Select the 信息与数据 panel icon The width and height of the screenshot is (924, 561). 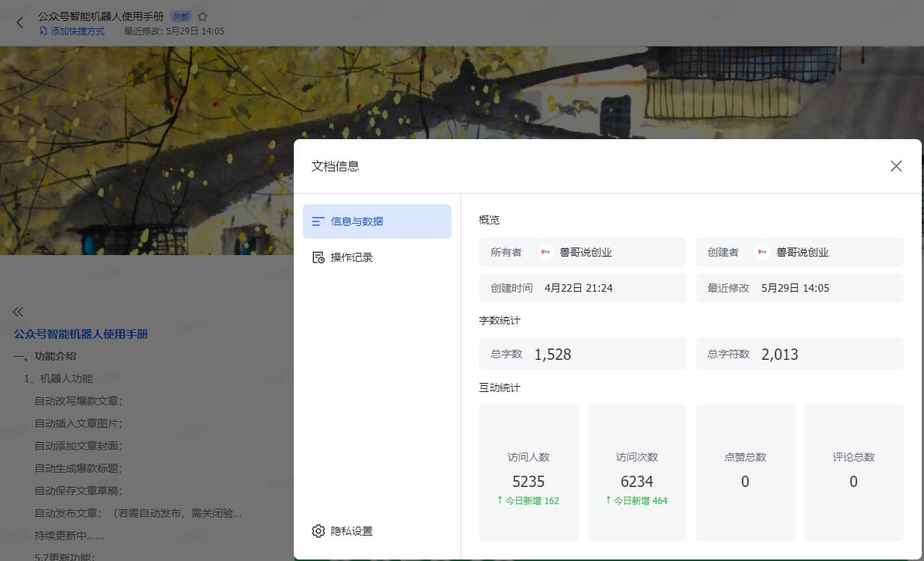[x=319, y=221]
